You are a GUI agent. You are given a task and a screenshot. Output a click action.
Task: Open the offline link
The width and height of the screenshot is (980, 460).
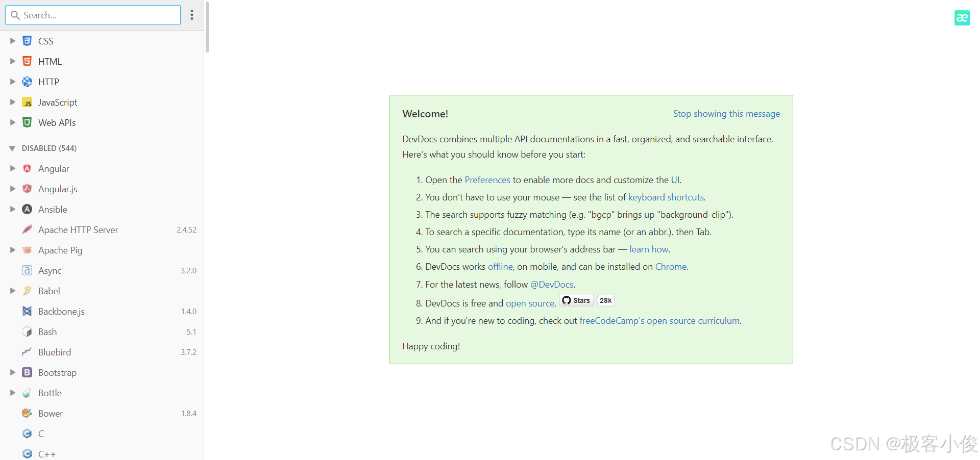point(500,267)
